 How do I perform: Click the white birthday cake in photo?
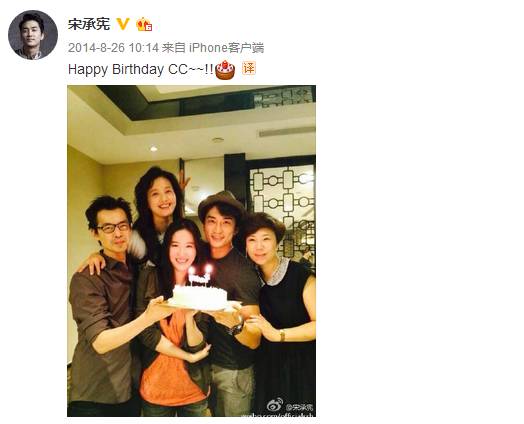coord(200,297)
